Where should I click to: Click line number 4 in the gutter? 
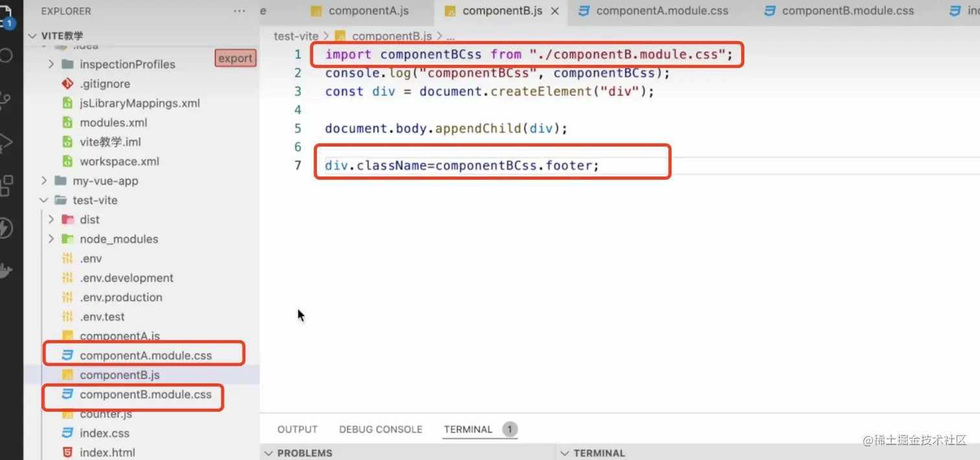[297, 110]
